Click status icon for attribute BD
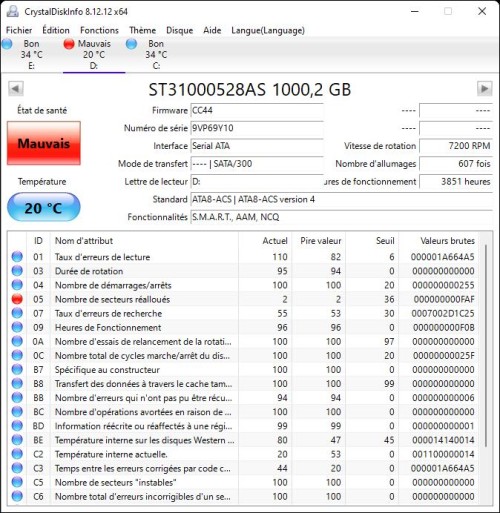Screen dimensions: 500x513 tap(17, 426)
